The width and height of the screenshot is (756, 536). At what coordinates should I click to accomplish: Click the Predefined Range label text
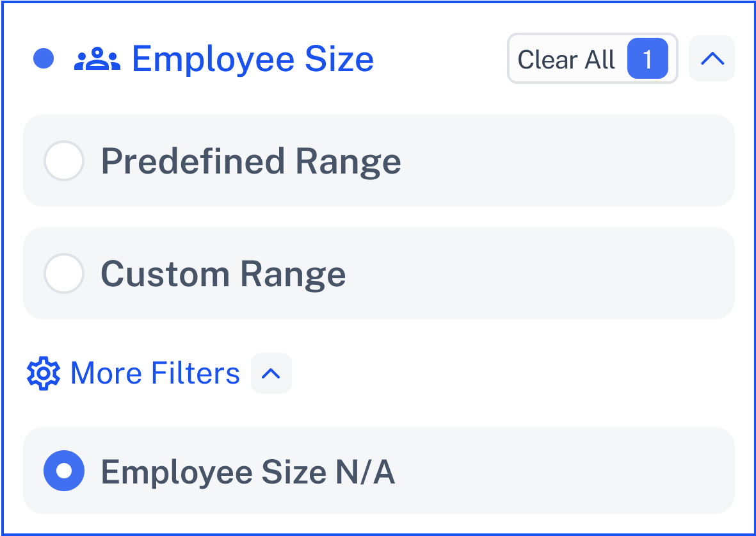point(251,161)
